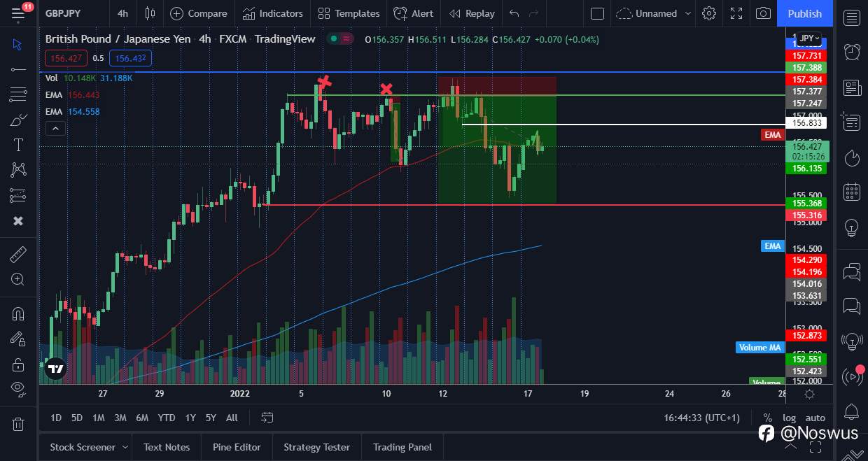
Task: Open the Strategy Tester tab
Action: click(x=316, y=447)
